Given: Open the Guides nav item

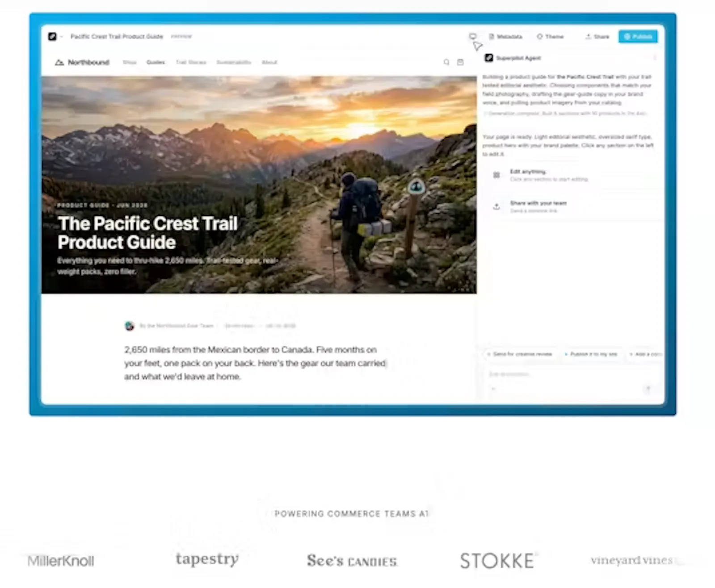Looking at the screenshot, I should [x=156, y=63].
